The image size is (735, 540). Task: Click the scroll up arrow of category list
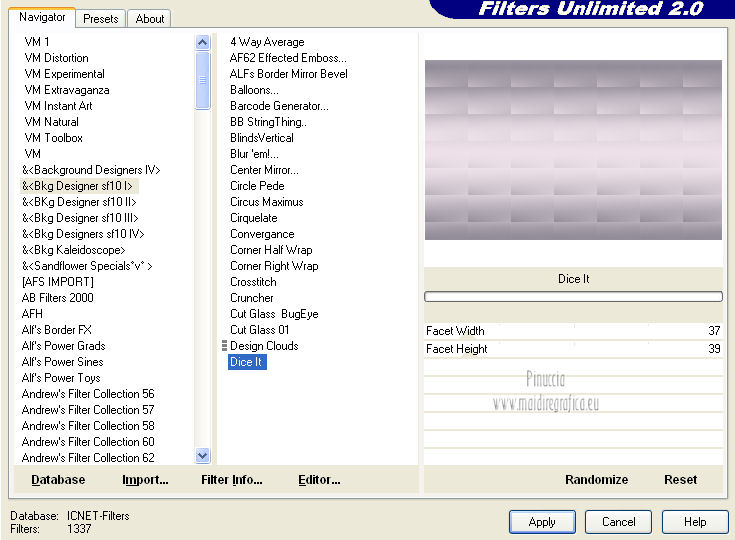coord(202,43)
